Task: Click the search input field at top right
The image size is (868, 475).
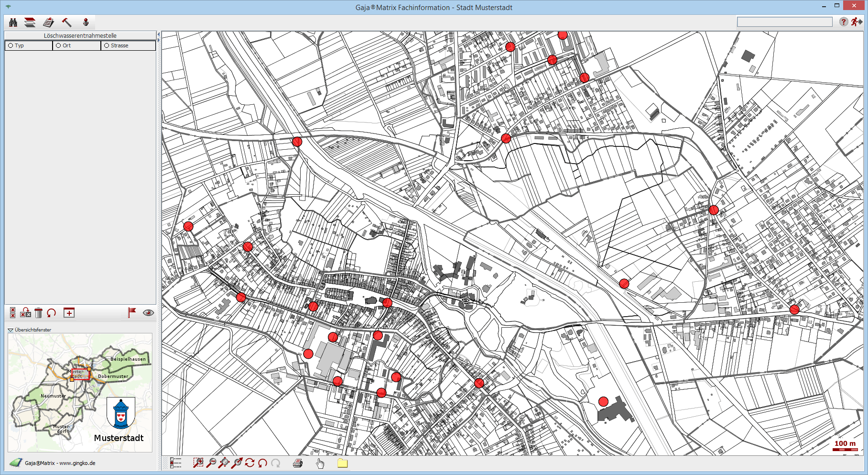Action: [x=784, y=22]
